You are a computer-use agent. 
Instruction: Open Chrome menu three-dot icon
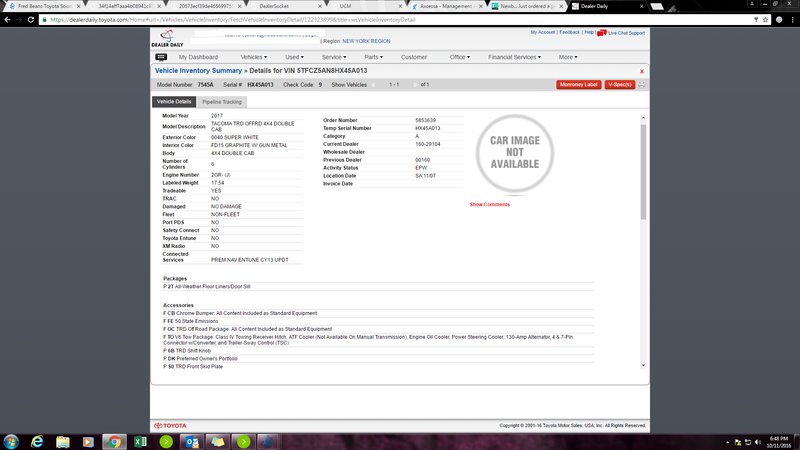pyautogui.click(x=792, y=19)
